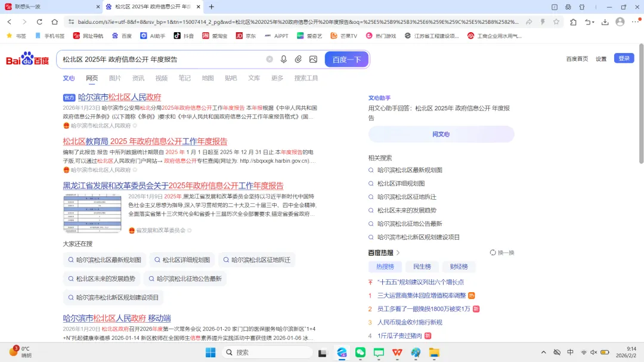
Task: Switch to the 文心 tab
Action: [69, 78]
